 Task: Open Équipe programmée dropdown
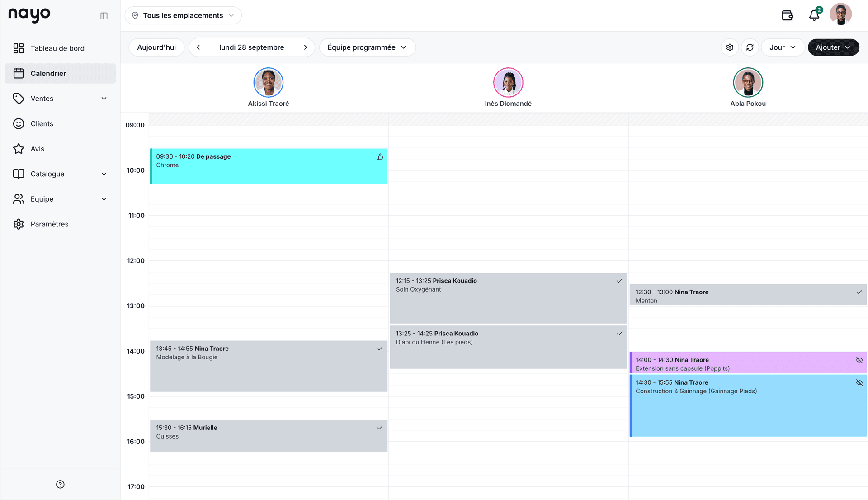[x=367, y=47]
